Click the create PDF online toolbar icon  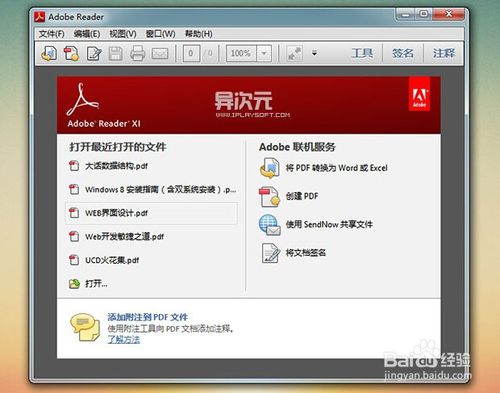(71, 53)
